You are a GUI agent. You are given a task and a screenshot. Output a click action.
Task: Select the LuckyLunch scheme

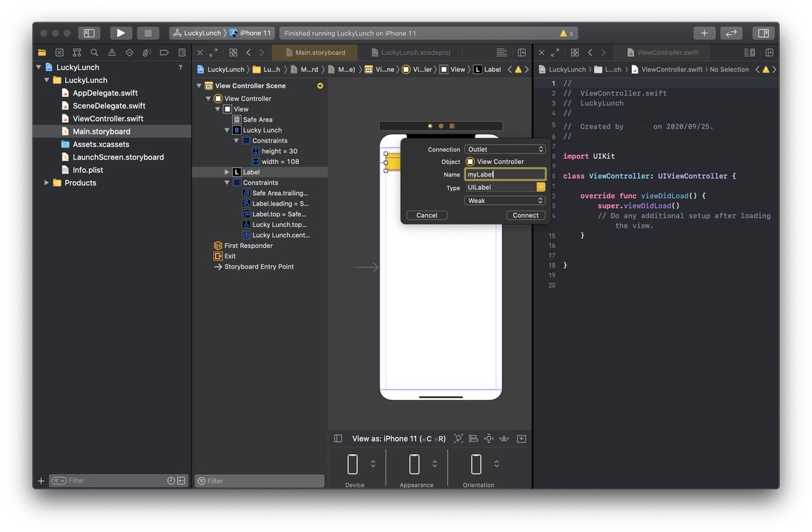[197, 33]
